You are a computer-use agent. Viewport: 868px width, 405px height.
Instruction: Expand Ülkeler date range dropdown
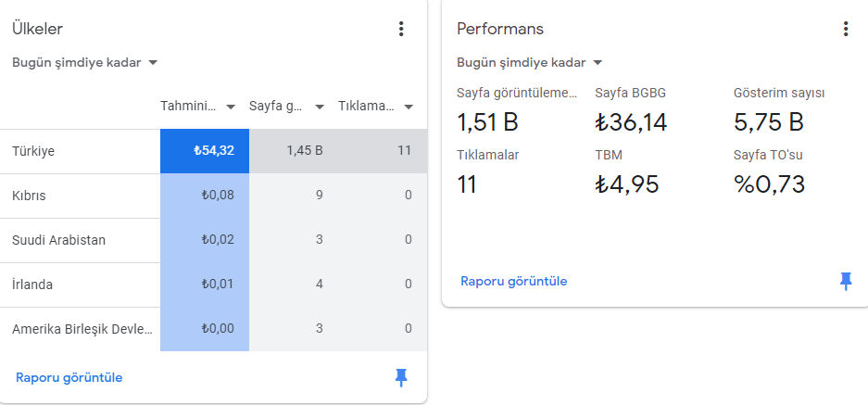[x=85, y=63]
